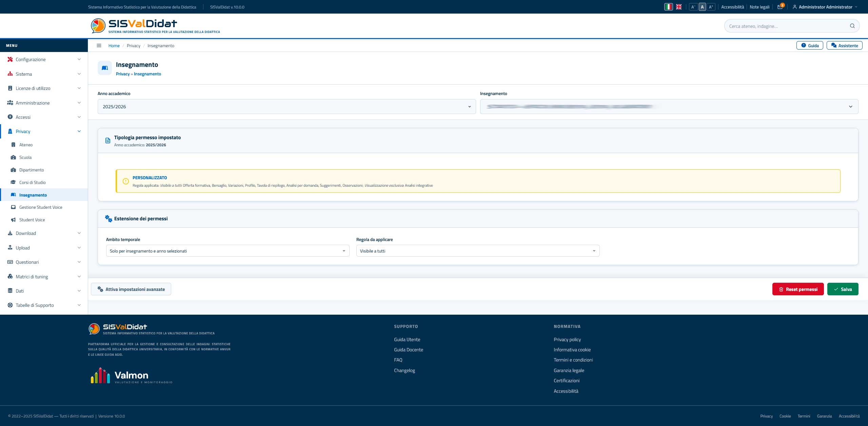Click the green Salva button

tap(843, 289)
